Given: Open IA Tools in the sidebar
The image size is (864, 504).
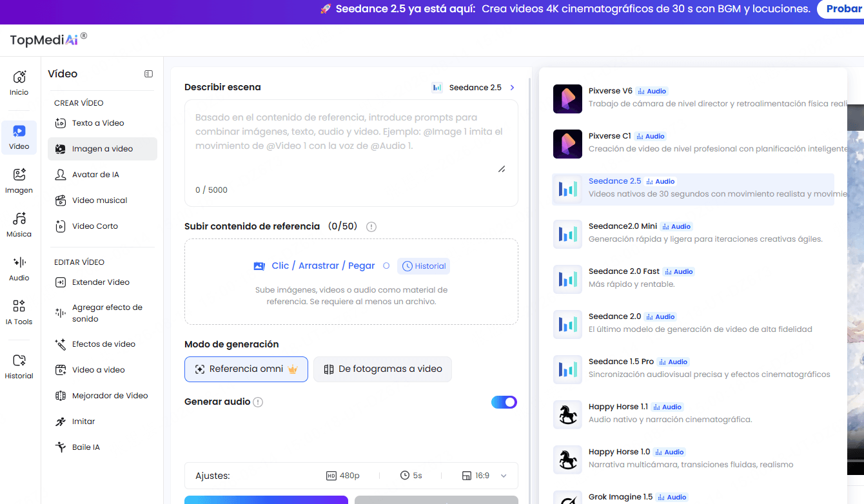Looking at the screenshot, I should pos(19,313).
